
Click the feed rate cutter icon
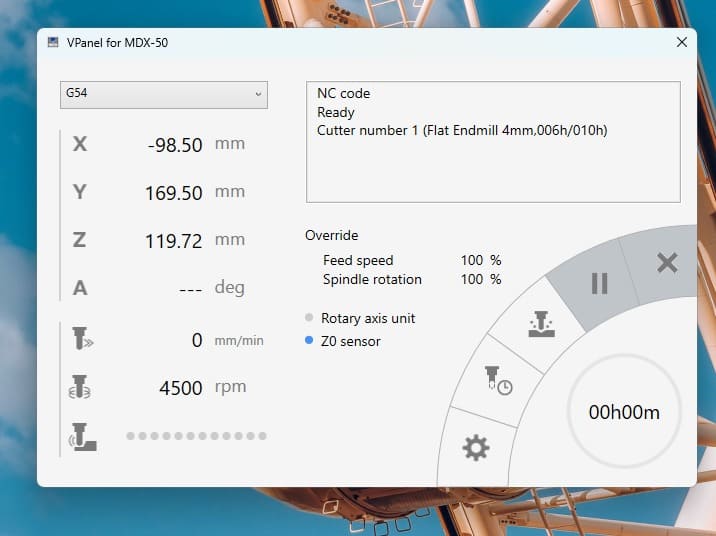tap(82, 338)
